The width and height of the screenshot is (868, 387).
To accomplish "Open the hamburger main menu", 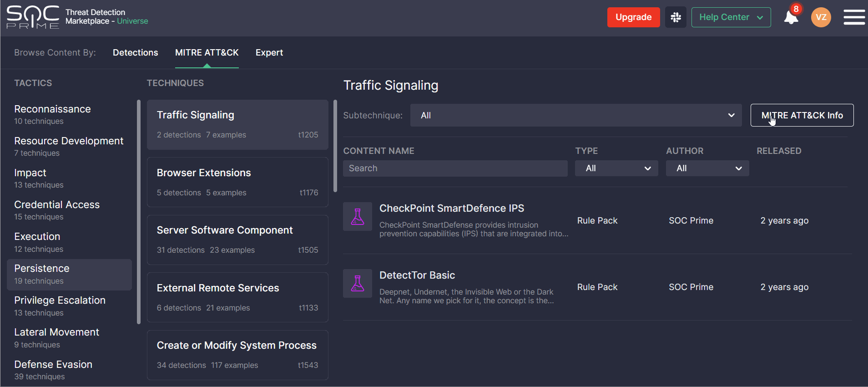I will click(x=854, y=17).
